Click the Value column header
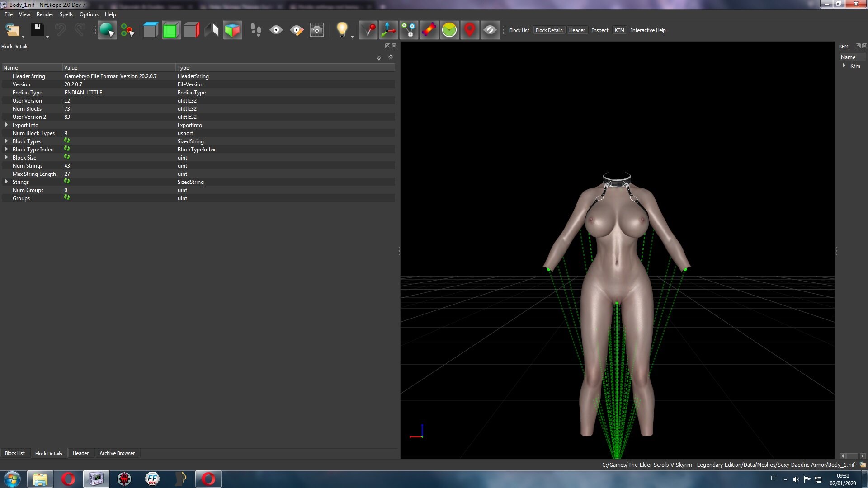This screenshot has height=488, width=868. [x=119, y=67]
